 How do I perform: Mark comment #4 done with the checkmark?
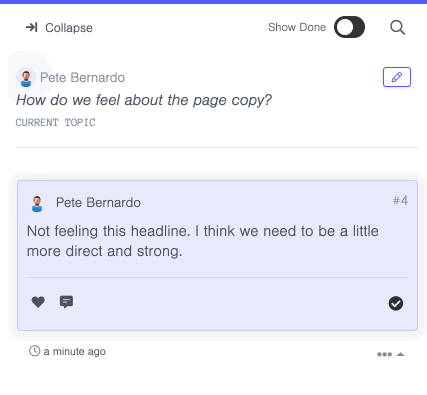[x=396, y=303]
